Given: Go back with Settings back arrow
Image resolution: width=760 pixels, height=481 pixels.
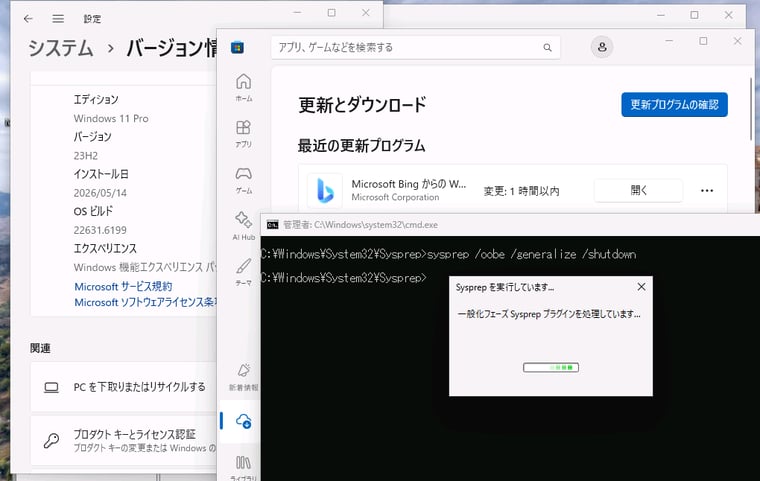Looking at the screenshot, I should pyautogui.click(x=28, y=18).
